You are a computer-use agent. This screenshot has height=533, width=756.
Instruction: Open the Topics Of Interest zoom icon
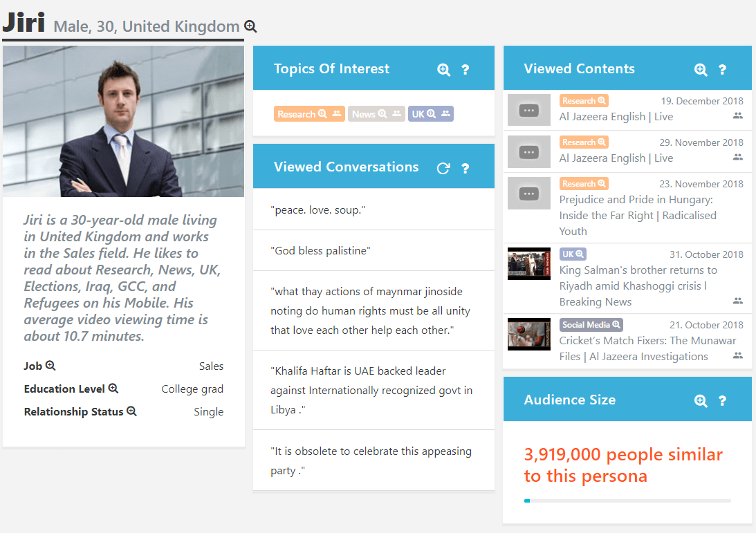pyautogui.click(x=443, y=69)
